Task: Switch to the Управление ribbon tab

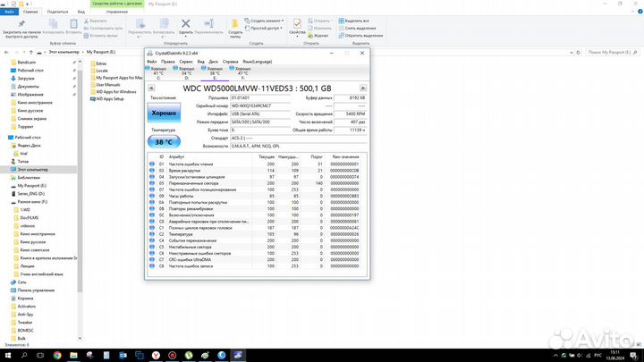Action: (117, 12)
